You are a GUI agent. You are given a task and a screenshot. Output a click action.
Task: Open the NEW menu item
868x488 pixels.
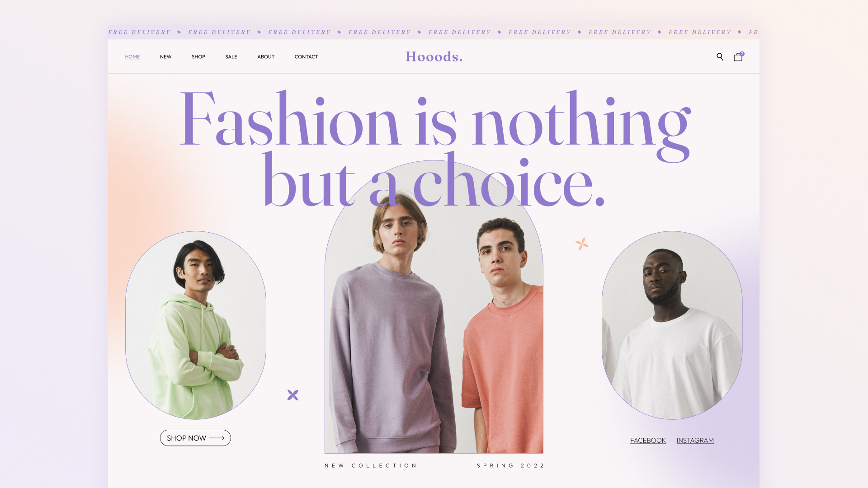165,57
